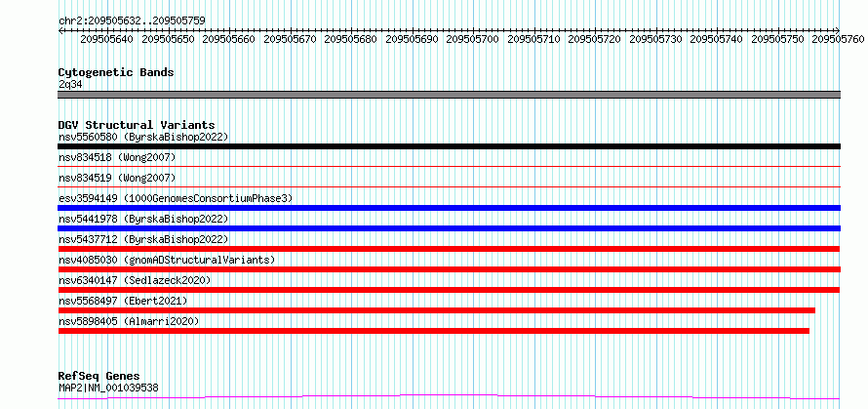The height and width of the screenshot is (409, 868).
Task: Click the DGV Structural Variants heading
Action: 137,125
